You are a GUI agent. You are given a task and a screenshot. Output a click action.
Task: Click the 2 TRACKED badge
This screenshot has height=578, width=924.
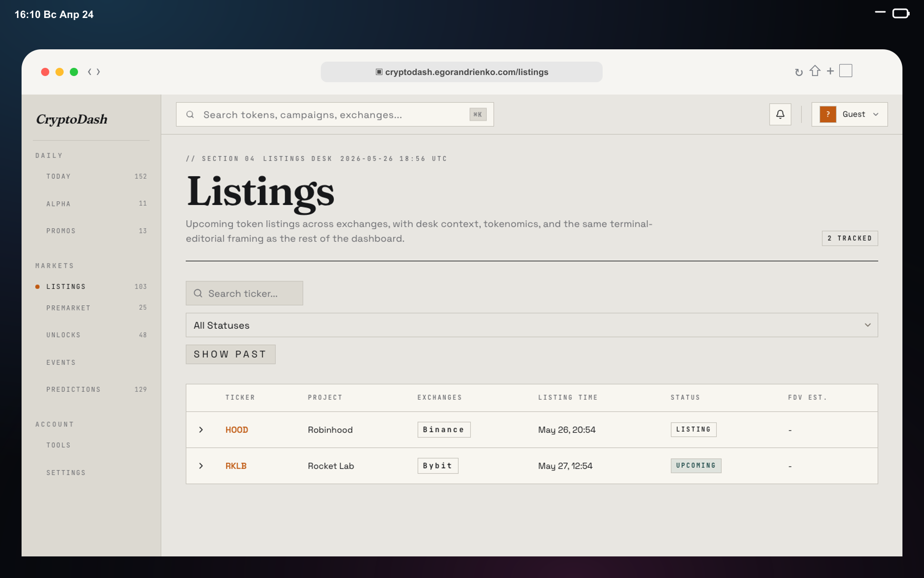pyautogui.click(x=850, y=238)
